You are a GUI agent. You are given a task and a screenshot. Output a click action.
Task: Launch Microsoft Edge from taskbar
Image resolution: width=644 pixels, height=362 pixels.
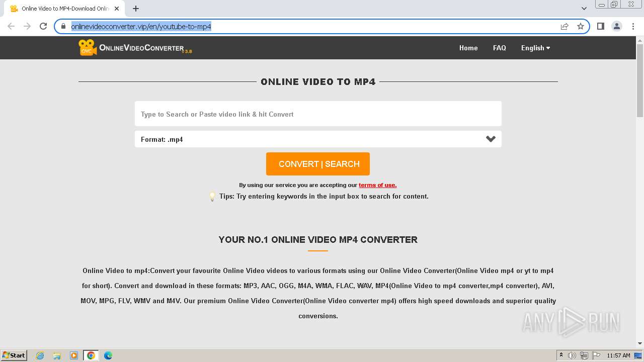pos(108,355)
